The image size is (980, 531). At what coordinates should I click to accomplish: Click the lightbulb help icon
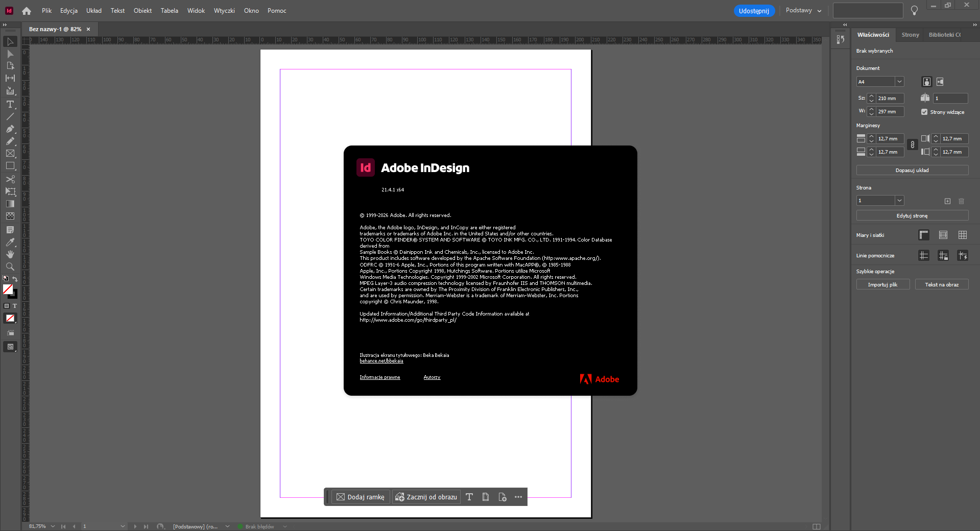coord(914,11)
